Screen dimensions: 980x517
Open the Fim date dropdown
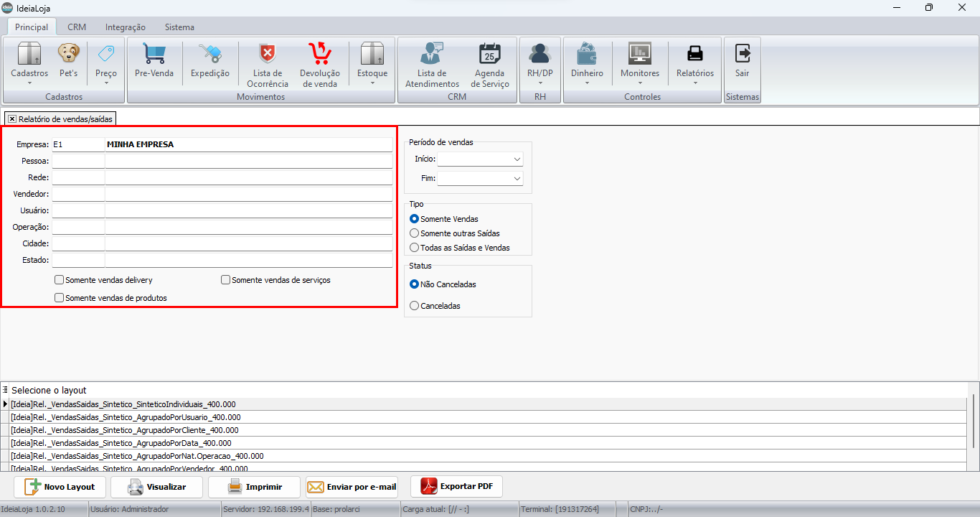517,178
